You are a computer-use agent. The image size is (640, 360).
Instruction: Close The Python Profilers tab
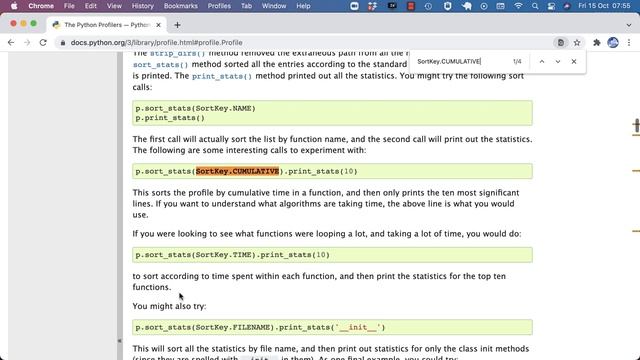pyautogui.click(x=158, y=25)
